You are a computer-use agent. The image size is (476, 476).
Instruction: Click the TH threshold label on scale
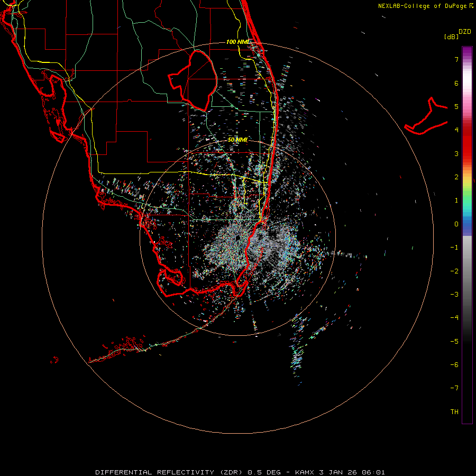tap(454, 412)
